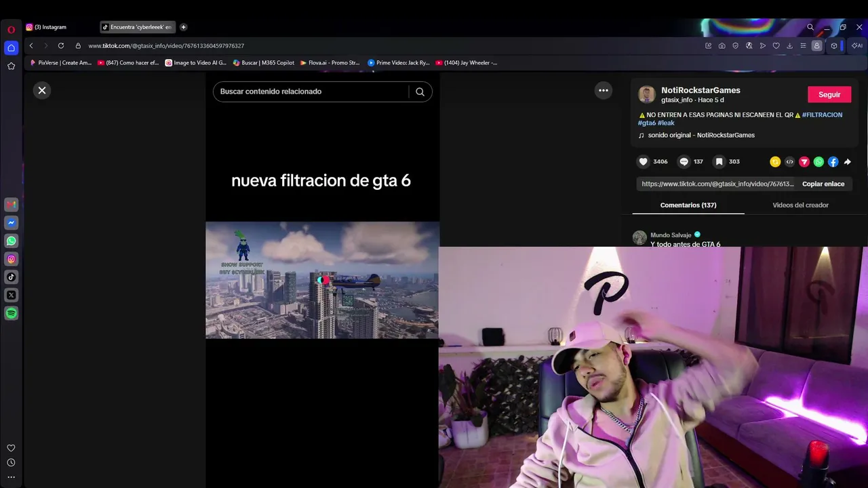Search related content via magnifier icon
Viewport: 868px width, 488px height.
coord(420,91)
